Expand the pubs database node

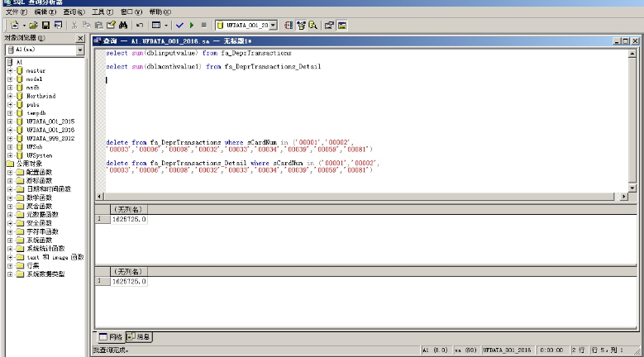tap(10, 105)
